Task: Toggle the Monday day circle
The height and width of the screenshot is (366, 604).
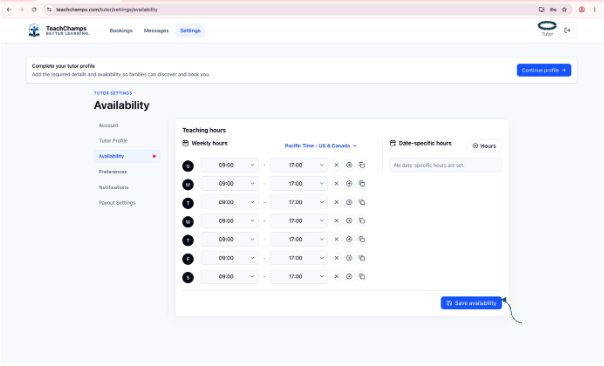Action: 188,185
